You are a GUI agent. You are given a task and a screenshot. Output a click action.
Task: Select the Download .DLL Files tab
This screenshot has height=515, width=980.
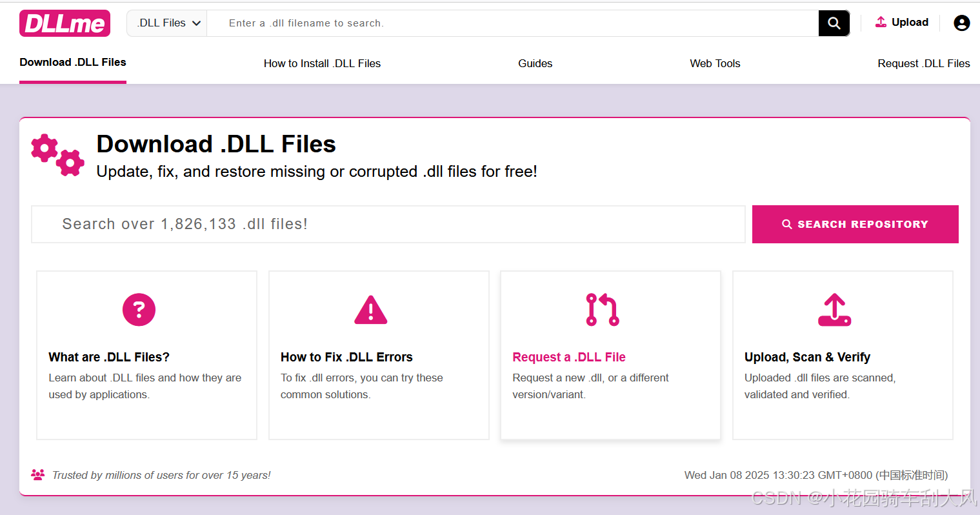tap(73, 63)
